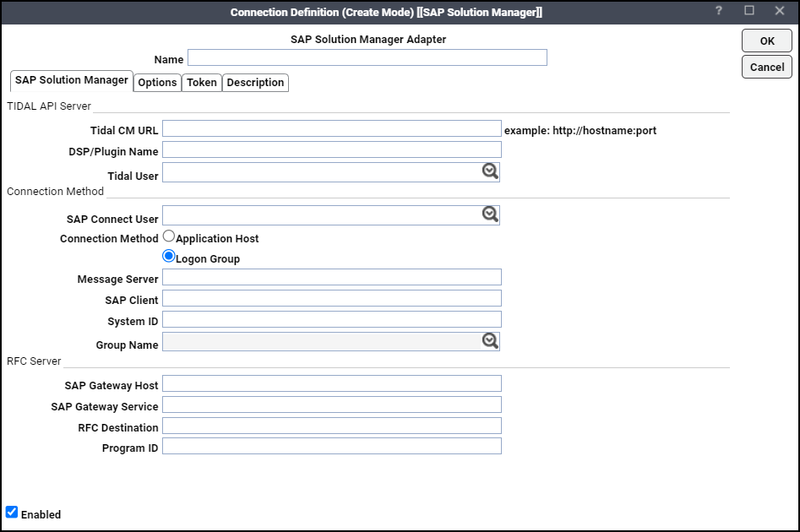This screenshot has height=532, width=800.
Task: Open the Token tab
Action: click(202, 83)
